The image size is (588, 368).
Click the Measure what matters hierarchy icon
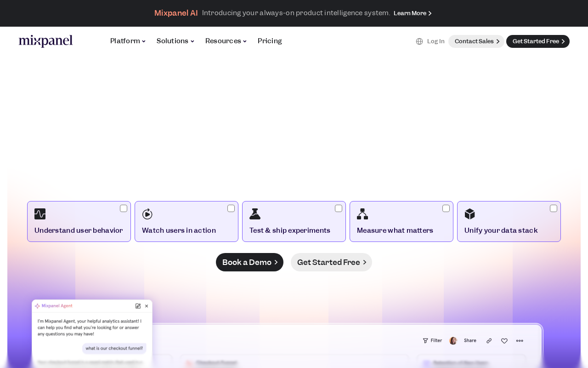tap(362, 214)
